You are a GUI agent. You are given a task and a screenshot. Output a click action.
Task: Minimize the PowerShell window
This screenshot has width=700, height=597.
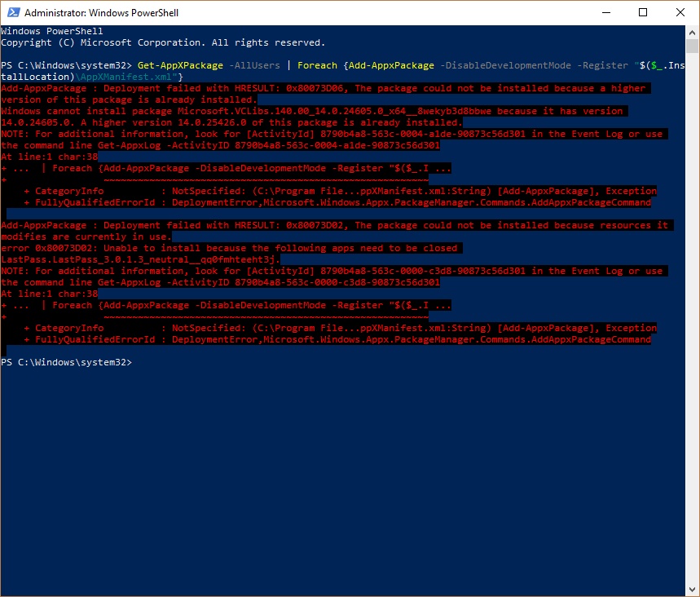coord(605,12)
